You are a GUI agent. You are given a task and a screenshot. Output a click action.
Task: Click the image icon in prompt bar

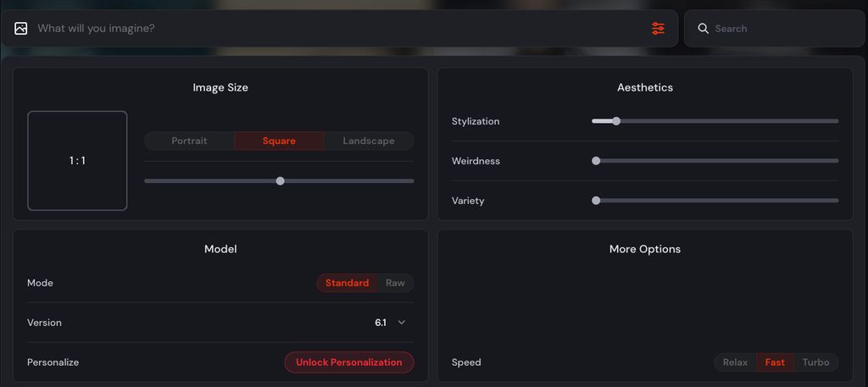(x=21, y=29)
